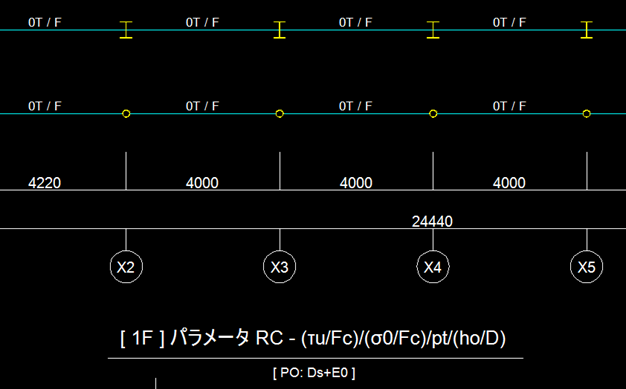Click the 4220 span dimension text

coord(44,183)
